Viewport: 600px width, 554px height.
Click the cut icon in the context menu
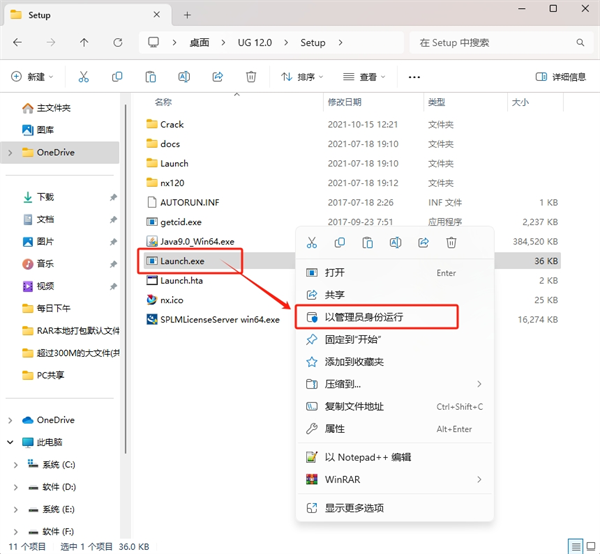click(312, 242)
